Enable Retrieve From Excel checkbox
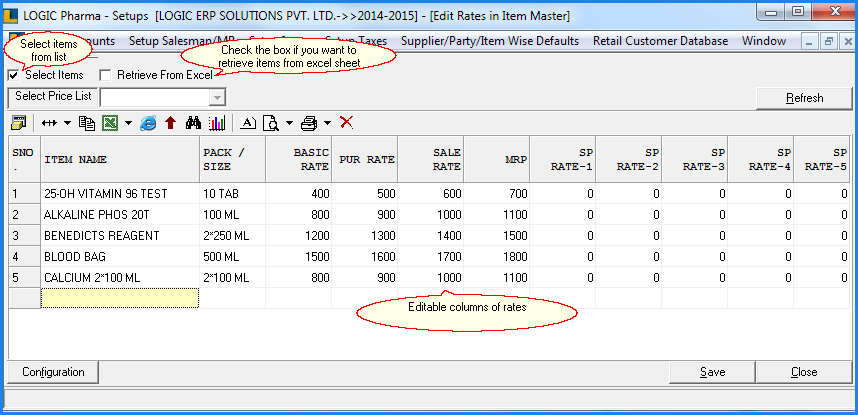The image size is (858, 415). pyautogui.click(x=105, y=75)
